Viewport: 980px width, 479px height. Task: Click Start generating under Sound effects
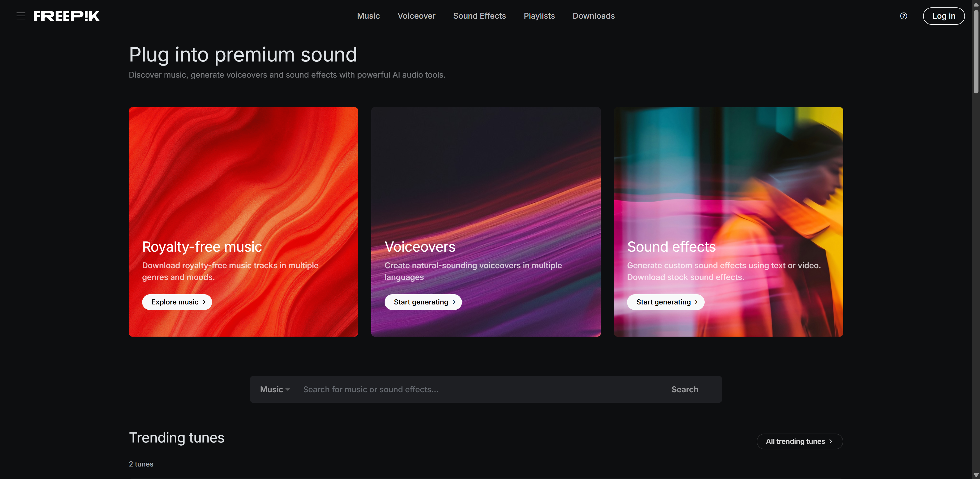click(666, 302)
